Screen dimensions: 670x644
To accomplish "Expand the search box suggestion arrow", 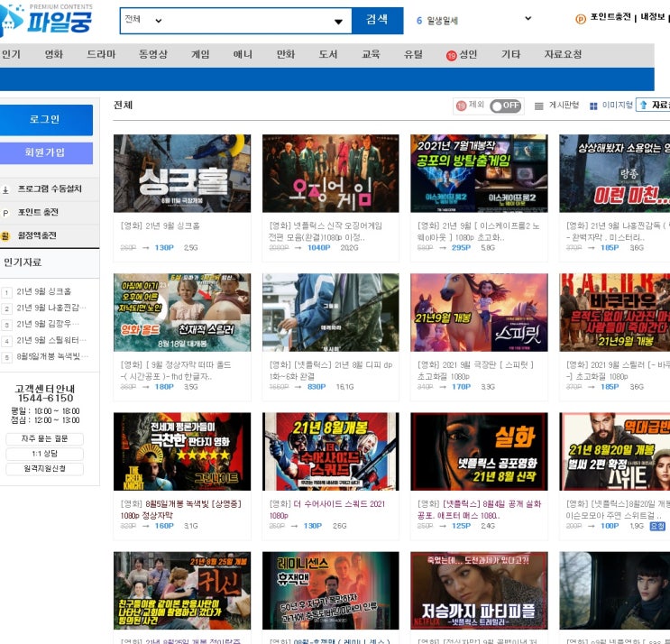I will [x=338, y=22].
